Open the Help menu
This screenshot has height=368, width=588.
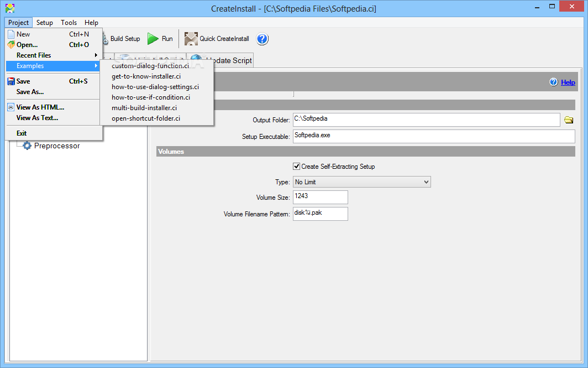click(x=91, y=23)
